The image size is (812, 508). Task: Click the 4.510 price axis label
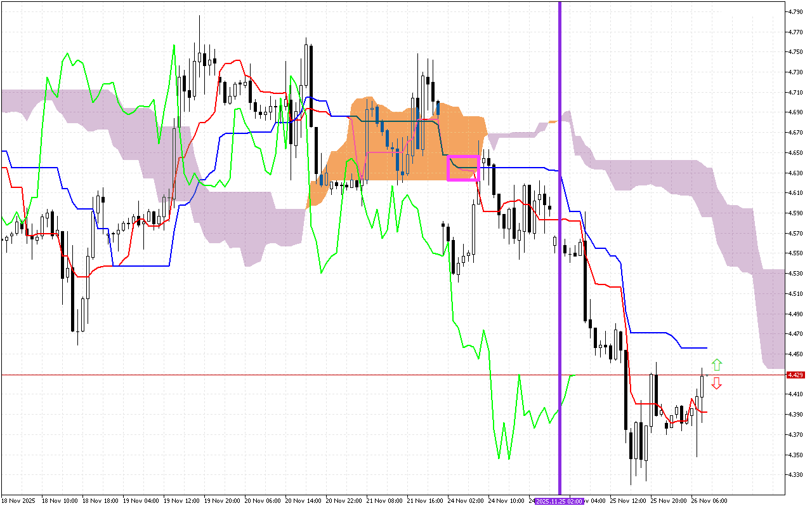796,293
